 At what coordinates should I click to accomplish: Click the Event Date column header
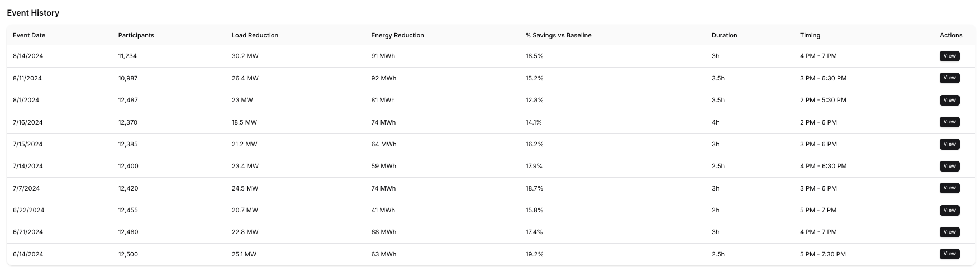point(29,35)
